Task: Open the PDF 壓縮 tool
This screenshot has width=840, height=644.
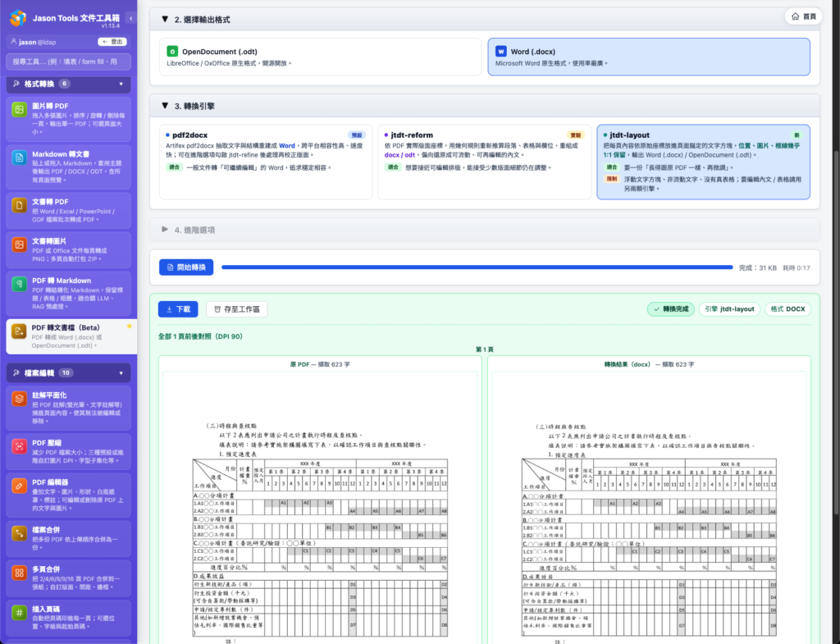Action: [69, 451]
